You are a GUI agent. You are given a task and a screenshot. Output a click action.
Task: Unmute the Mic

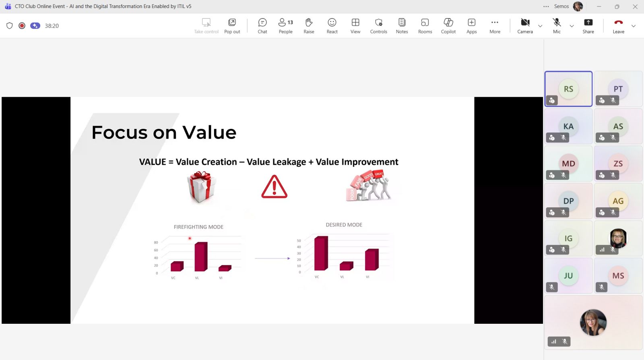557,26
